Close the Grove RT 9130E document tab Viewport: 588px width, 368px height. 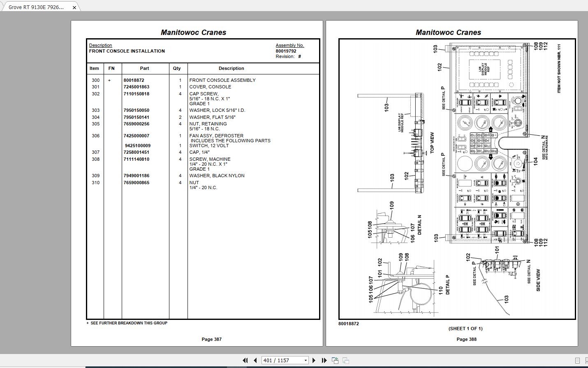pyautogui.click(x=74, y=7)
